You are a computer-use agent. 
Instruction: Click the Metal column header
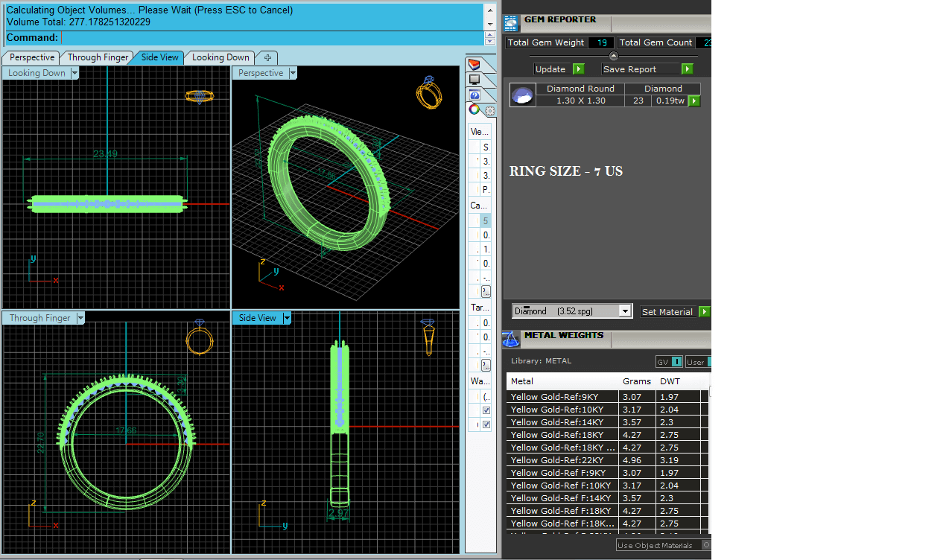click(x=563, y=381)
